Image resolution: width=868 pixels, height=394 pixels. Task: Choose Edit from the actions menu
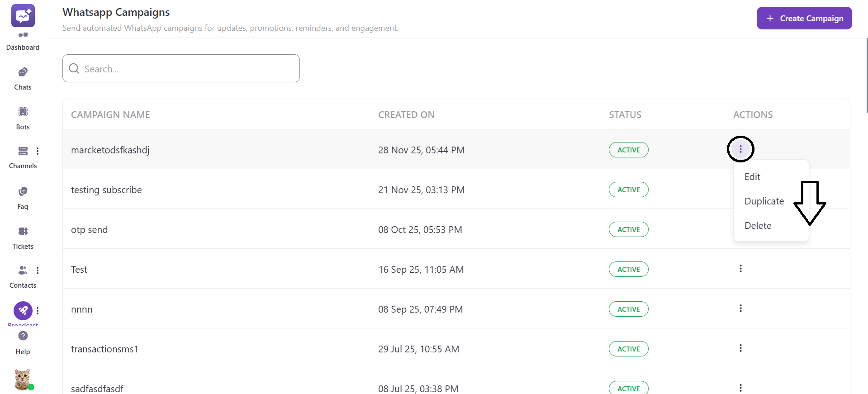coord(752,177)
